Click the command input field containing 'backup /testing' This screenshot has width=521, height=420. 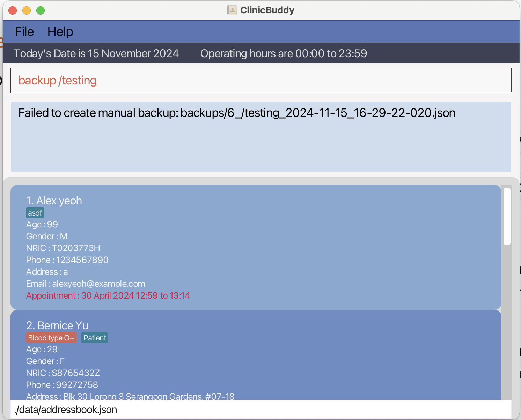pyautogui.click(x=261, y=80)
